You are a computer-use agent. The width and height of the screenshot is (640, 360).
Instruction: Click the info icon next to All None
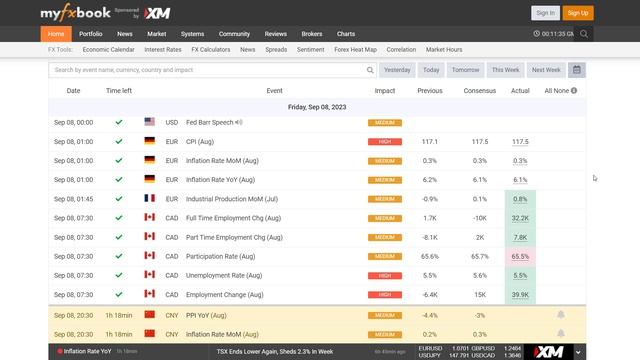(574, 91)
